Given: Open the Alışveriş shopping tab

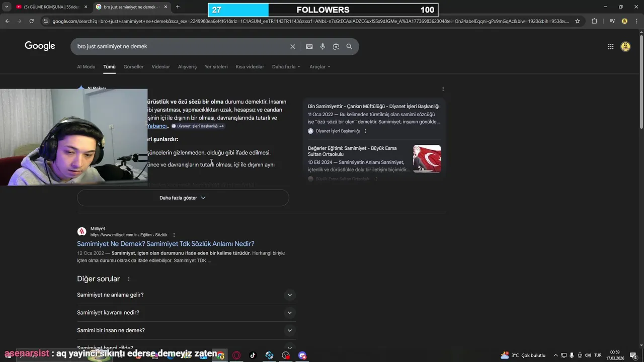Looking at the screenshot, I should click(187, 67).
